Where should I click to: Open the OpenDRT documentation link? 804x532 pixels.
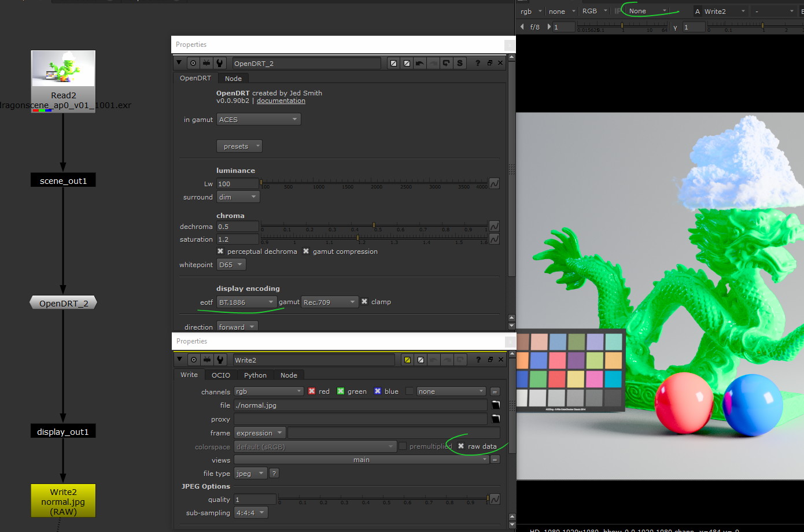[x=281, y=101]
